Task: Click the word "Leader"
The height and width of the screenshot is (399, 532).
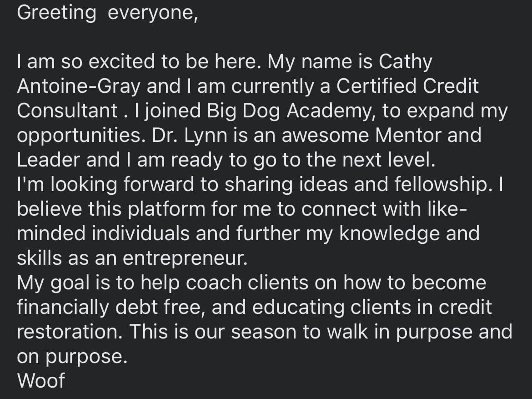Action: point(49,161)
